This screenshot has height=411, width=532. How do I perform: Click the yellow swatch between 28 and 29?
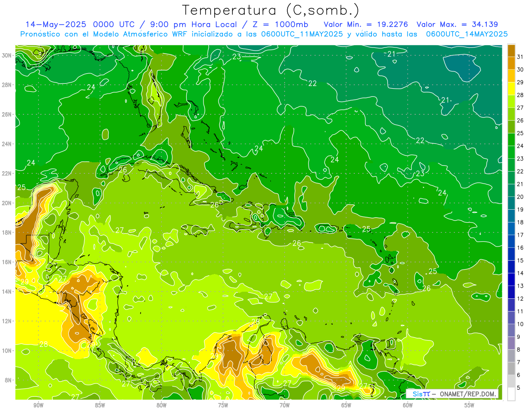(511, 88)
